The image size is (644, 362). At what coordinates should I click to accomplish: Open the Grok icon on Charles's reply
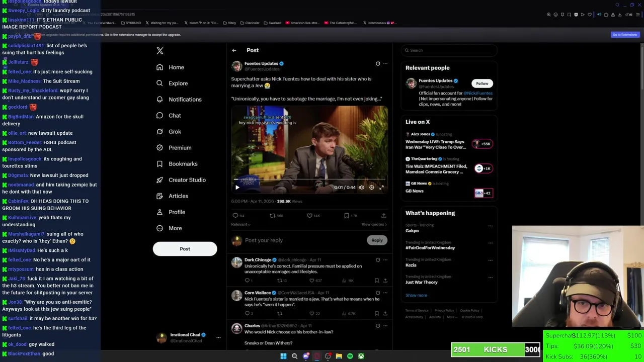coord(378,326)
